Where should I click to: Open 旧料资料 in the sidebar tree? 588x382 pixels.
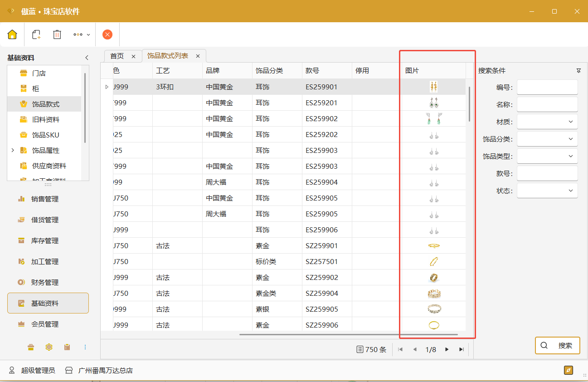pyautogui.click(x=45, y=119)
